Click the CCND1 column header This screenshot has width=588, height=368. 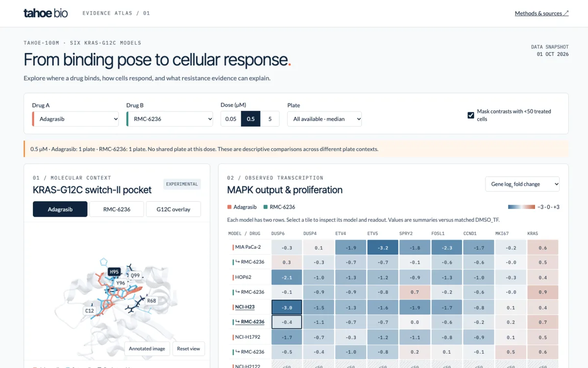click(x=470, y=234)
